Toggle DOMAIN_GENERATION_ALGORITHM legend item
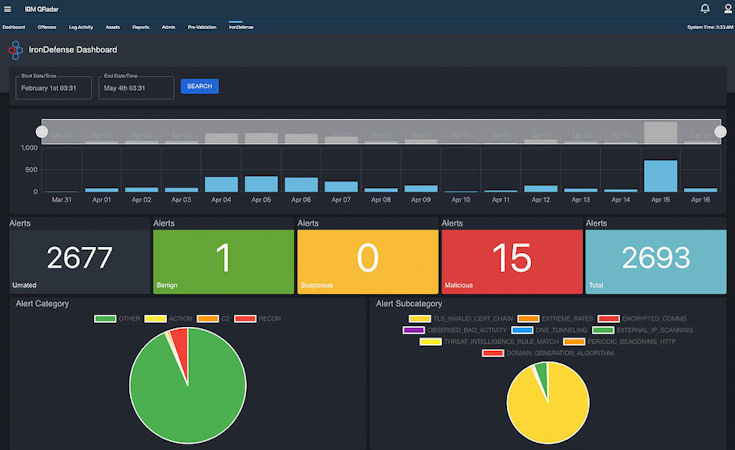735x450 pixels. tap(548, 353)
